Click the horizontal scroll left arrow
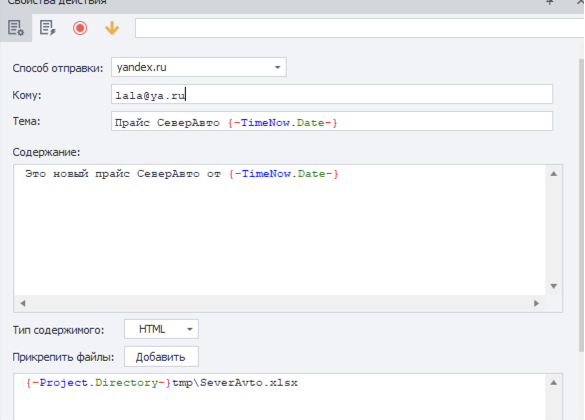This screenshot has width=585, height=420. pyautogui.click(x=23, y=303)
